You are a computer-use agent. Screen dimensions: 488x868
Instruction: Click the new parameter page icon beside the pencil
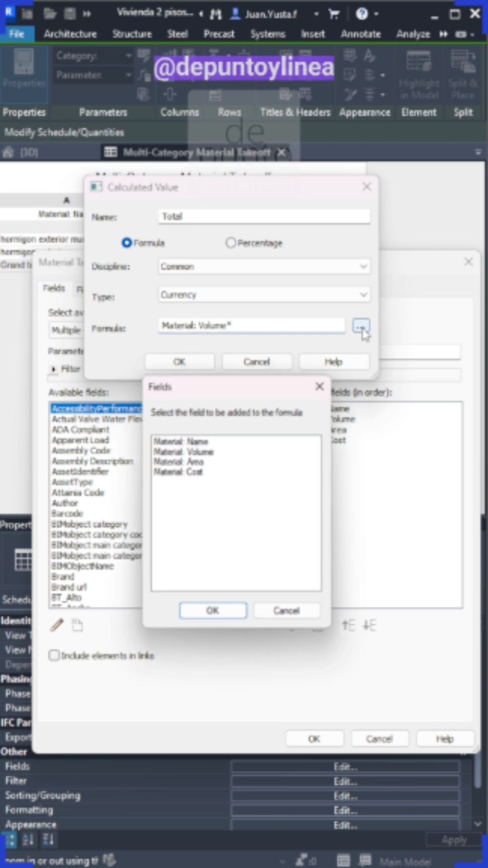78,625
